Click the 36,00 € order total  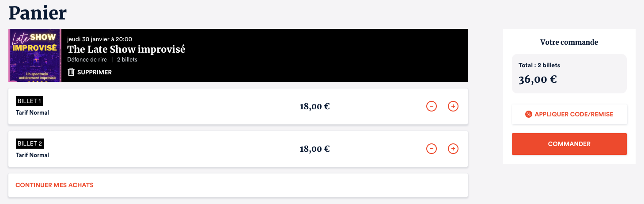click(538, 80)
